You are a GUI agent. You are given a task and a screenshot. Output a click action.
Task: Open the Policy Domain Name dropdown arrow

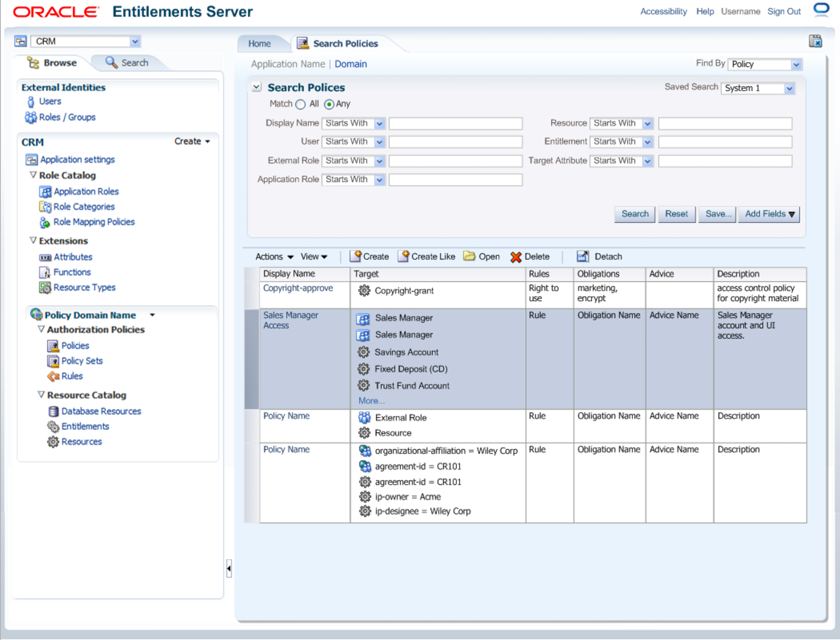(152, 315)
